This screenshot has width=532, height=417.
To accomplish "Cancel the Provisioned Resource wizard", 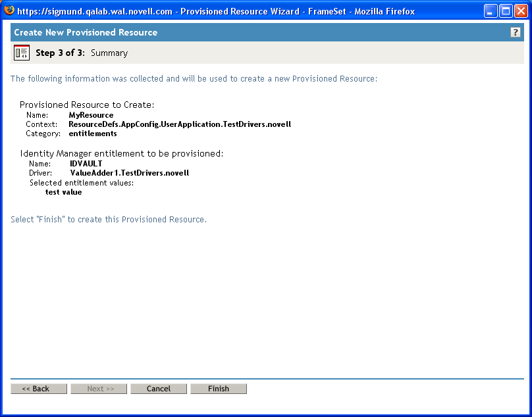I will pyautogui.click(x=159, y=389).
